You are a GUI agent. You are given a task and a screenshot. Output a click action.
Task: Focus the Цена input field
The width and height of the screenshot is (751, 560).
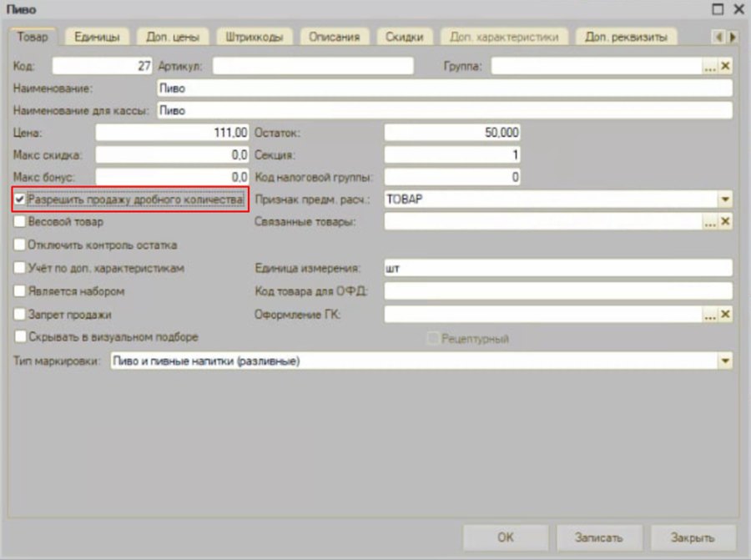click(172, 133)
